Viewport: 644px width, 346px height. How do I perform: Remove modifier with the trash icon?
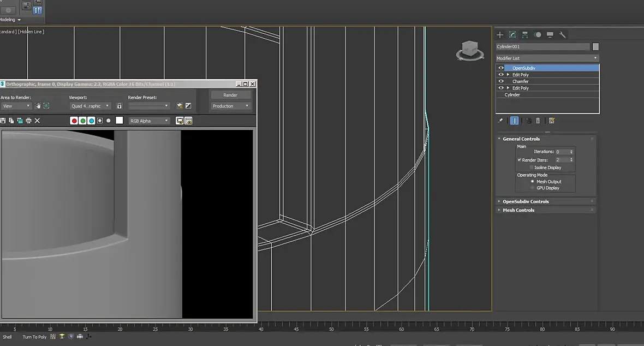(538, 121)
